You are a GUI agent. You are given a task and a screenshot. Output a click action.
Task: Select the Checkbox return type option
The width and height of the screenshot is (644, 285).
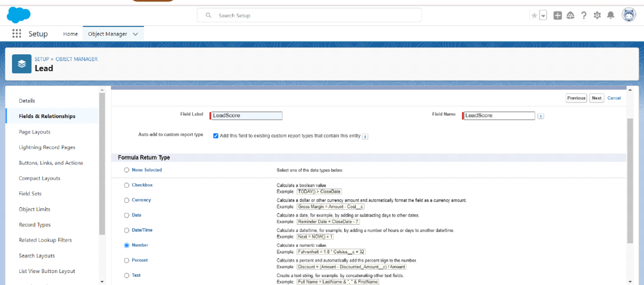[x=127, y=185]
